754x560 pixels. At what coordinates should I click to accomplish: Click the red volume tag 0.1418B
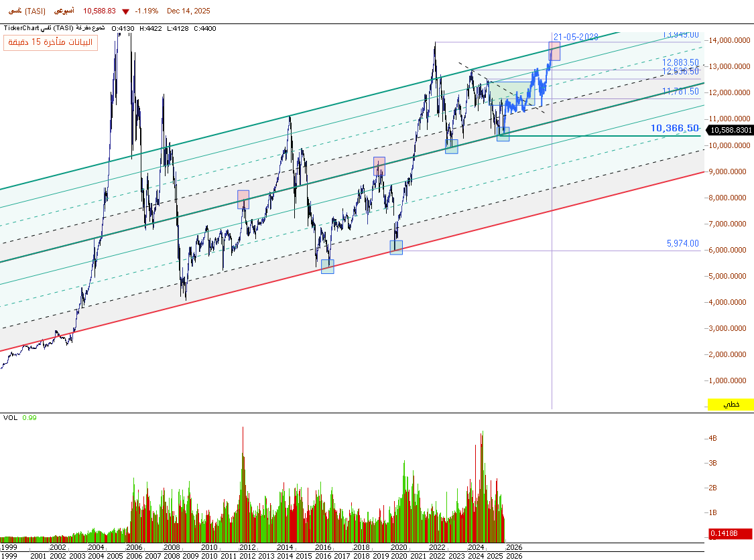[730, 533]
